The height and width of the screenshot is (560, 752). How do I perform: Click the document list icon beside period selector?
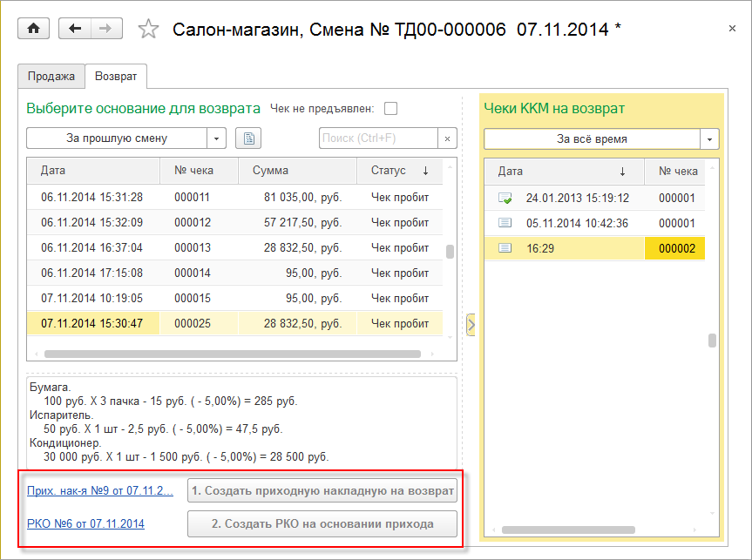point(248,138)
